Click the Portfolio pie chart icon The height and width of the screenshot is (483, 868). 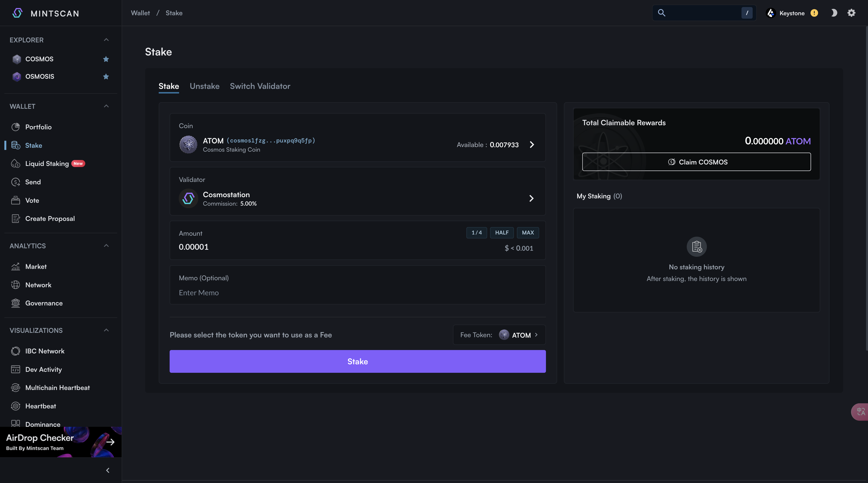16,127
